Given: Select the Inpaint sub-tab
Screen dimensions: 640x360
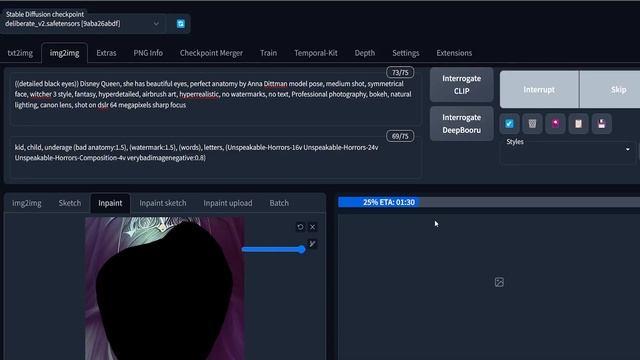Looking at the screenshot, I should click(x=110, y=203).
